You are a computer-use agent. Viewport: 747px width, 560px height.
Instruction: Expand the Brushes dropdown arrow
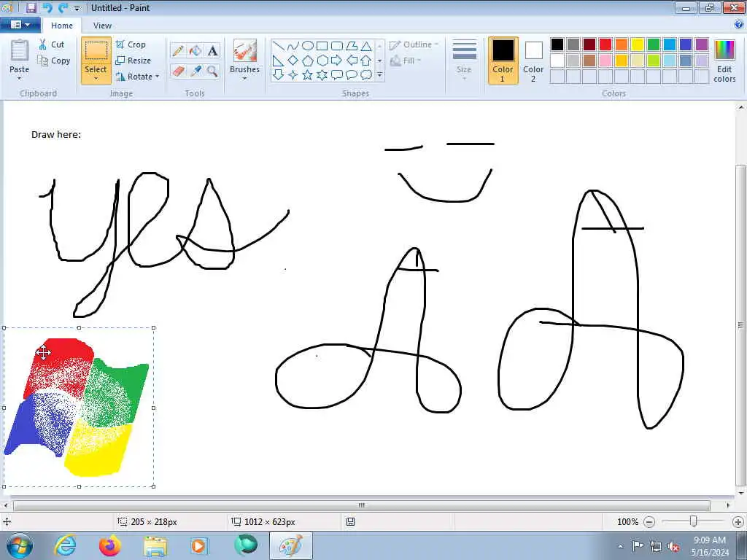(x=245, y=79)
